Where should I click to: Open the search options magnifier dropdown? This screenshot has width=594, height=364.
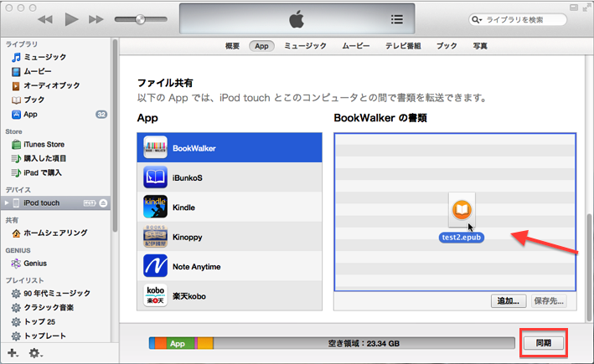tap(477, 19)
